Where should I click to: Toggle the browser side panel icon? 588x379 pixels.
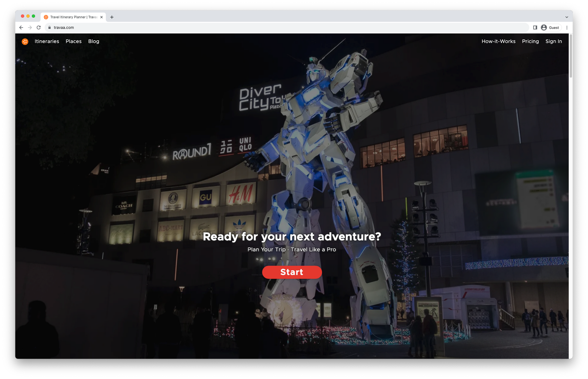[x=535, y=28]
